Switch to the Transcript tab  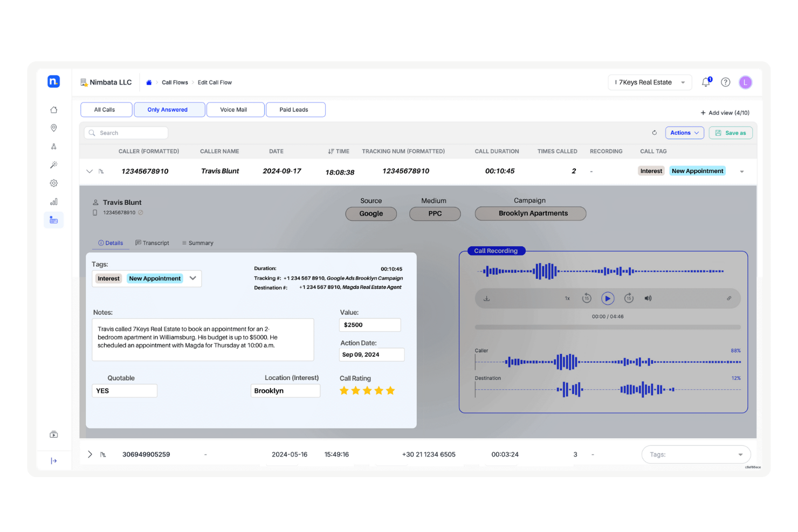[x=153, y=243]
